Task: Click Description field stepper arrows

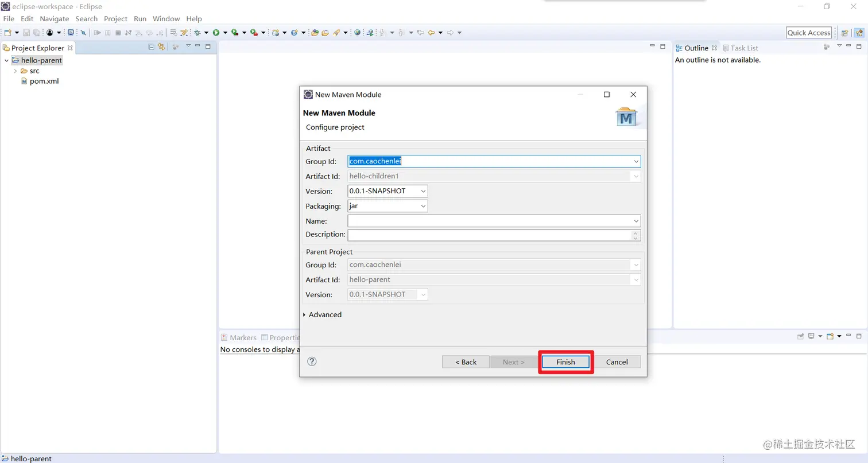Action: (x=635, y=235)
